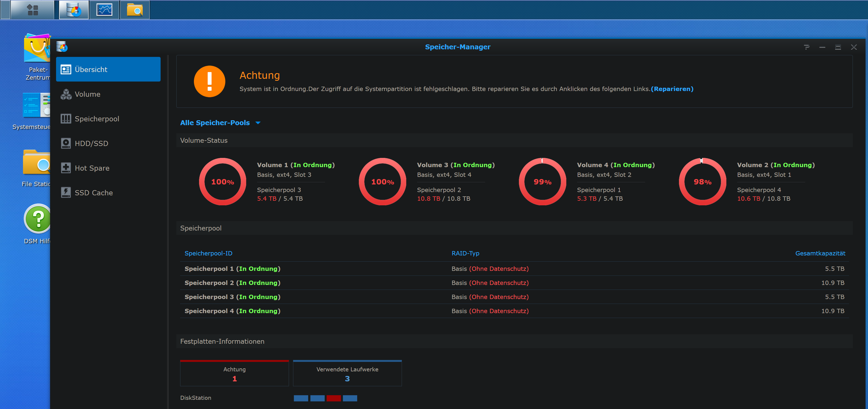Open the main menu from the taskbar
Screen dimensions: 868x409
pos(32,10)
